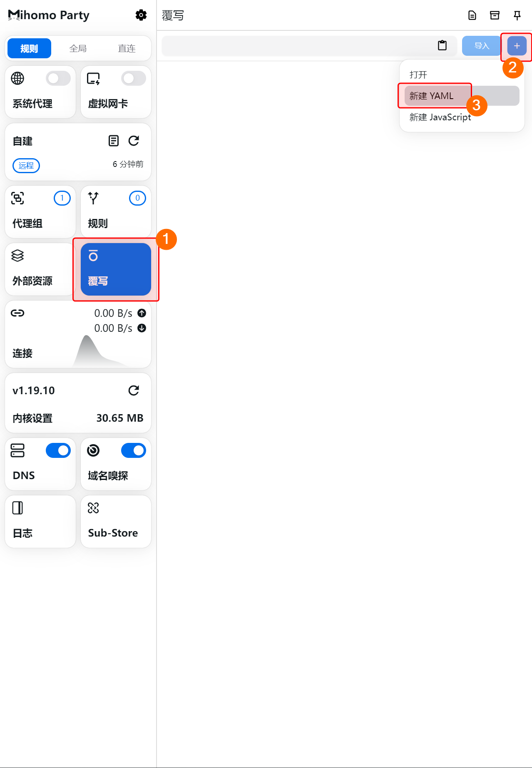The image size is (532, 768).
Task: Click the refresh icon beside v1.19.10
Action: click(x=134, y=390)
